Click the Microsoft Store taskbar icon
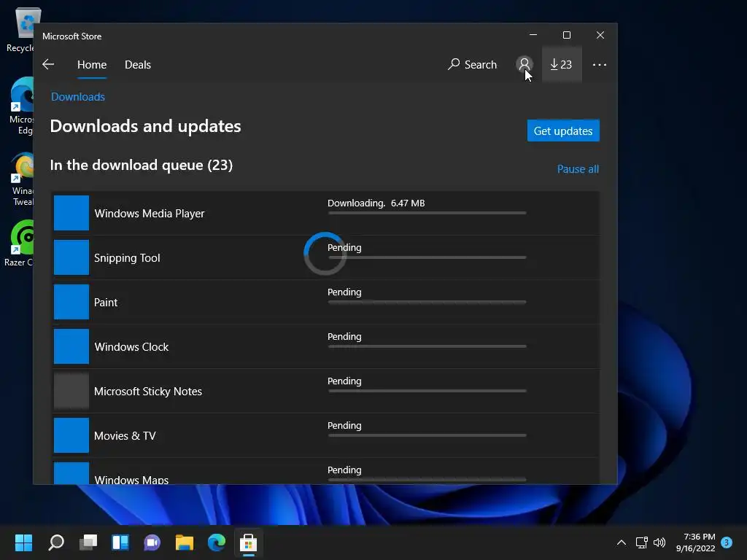 click(x=248, y=542)
